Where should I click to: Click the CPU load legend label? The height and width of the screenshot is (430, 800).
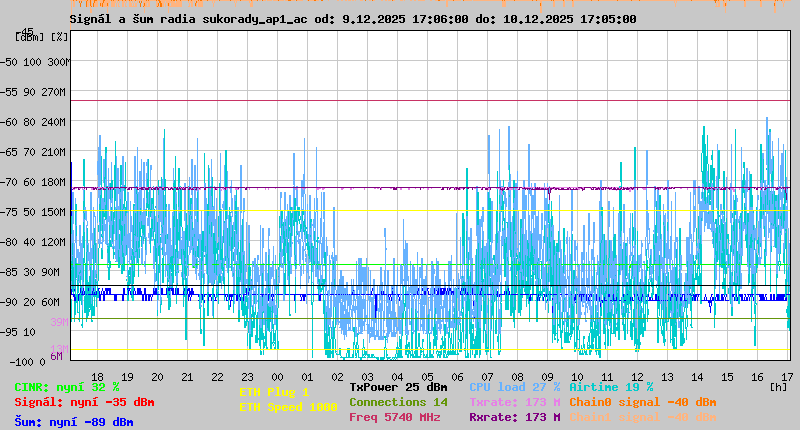click(514, 387)
